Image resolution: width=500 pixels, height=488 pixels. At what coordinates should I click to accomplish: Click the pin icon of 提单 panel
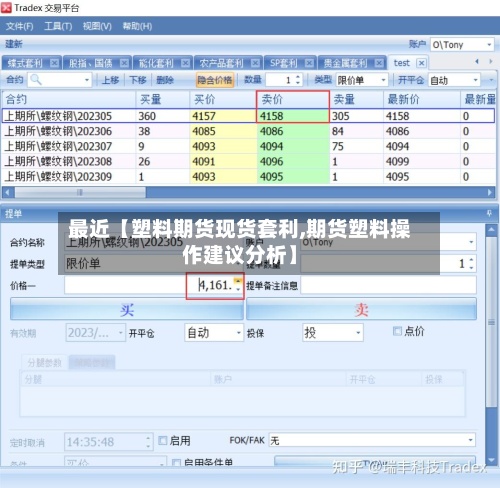point(489,213)
